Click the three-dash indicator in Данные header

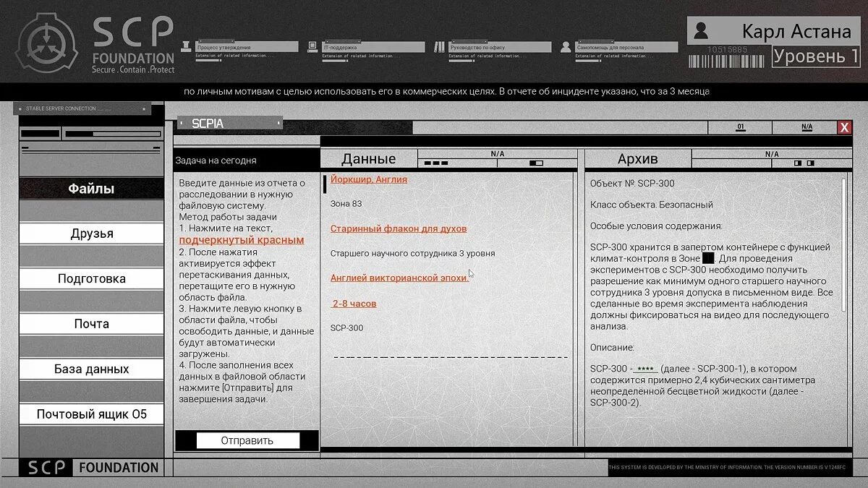point(436,163)
